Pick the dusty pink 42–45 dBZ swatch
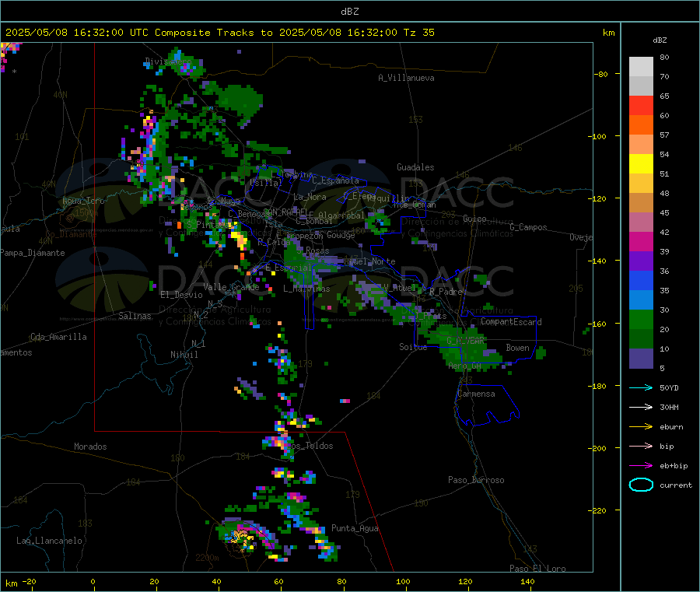Image resolution: width=700 pixels, height=592 pixels. [641, 222]
